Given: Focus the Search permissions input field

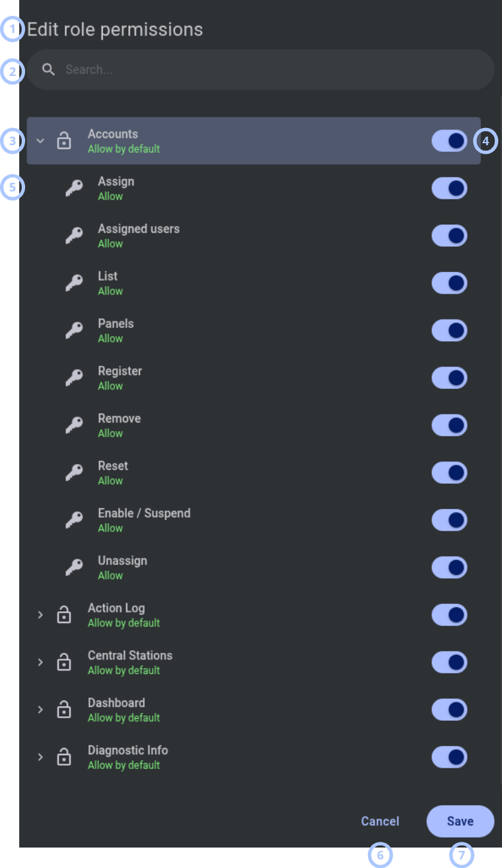Looking at the screenshot, I should [x=260, y=69].
